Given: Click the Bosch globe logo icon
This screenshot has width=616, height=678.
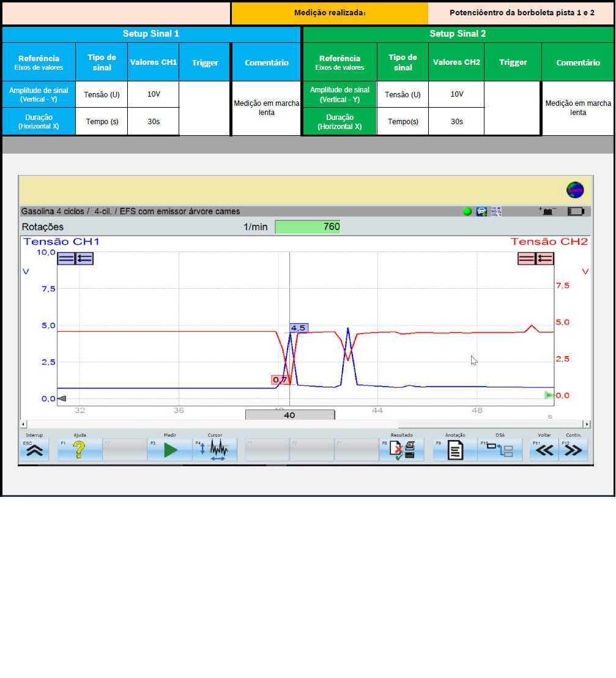Looking at the screenshot, I should (574, 190).
